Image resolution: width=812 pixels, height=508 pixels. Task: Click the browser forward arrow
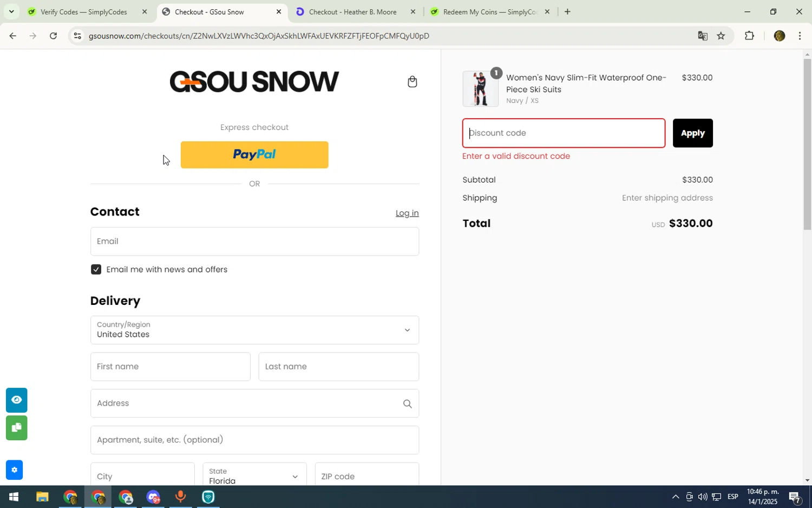pyautogui.click(x=33, y=36)
